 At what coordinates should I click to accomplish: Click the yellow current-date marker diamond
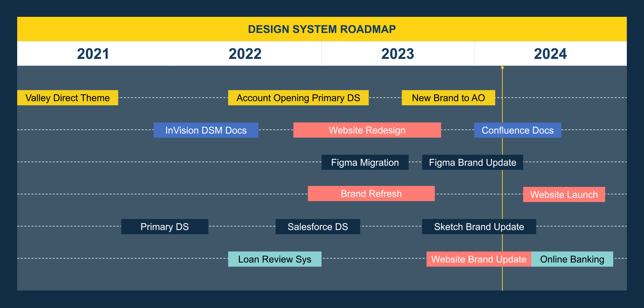click(502, 68)
